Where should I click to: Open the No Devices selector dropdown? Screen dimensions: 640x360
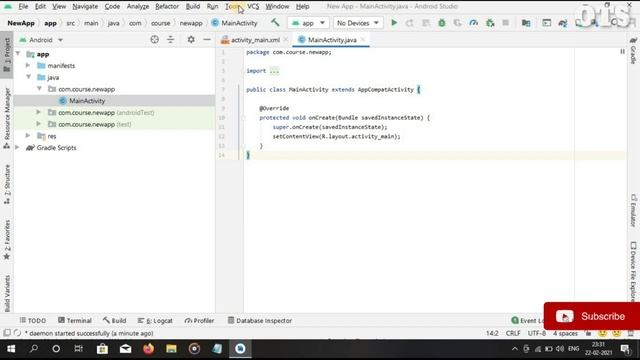[358, 23]
